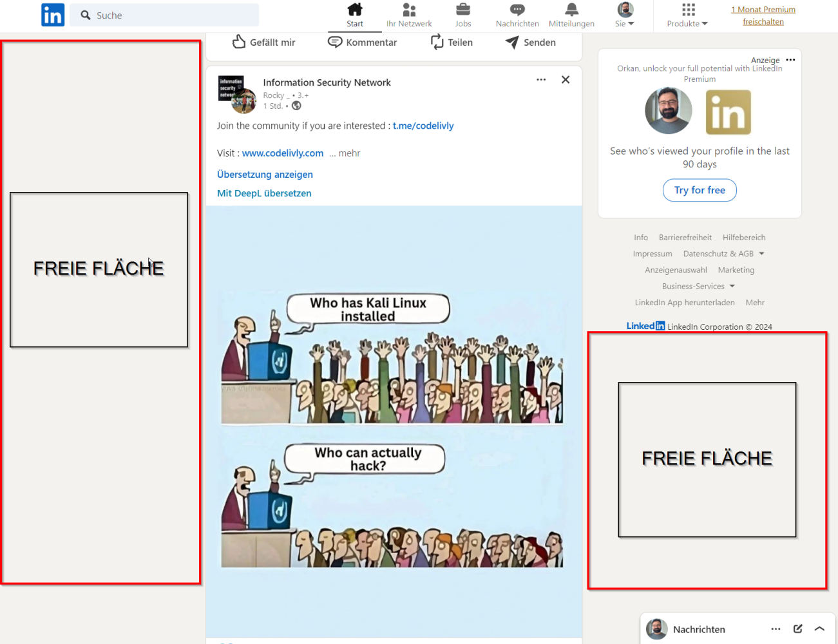Screen dimensions: 838x644
Task: Click the Gefällt mir like button
Action: pos(263,42)
